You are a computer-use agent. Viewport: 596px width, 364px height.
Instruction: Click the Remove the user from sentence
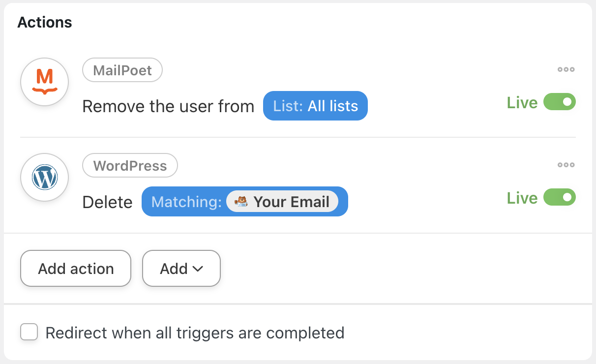(168, 106)
